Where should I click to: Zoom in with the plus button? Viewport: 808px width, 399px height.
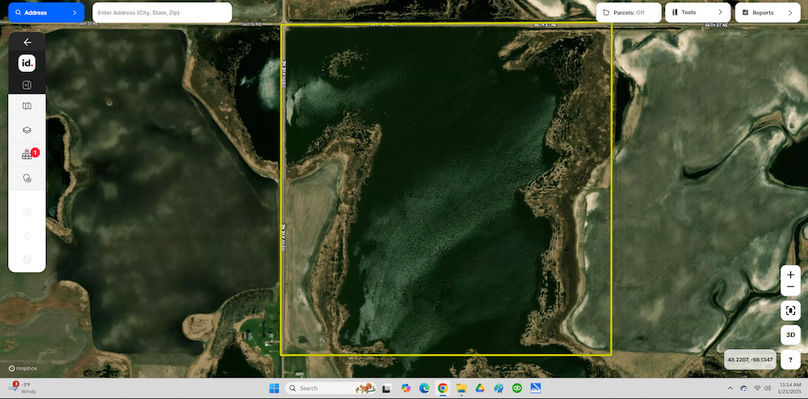point(790,275)
